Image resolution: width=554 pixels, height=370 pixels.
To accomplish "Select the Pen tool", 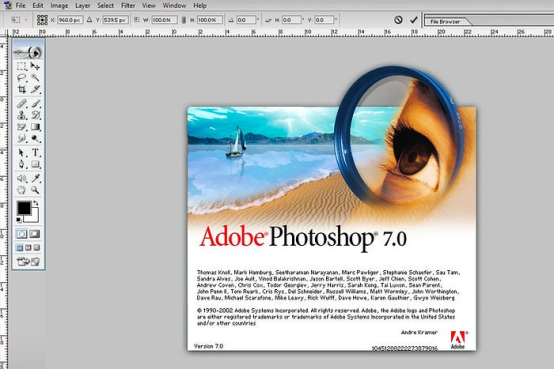I will point(22,164).
